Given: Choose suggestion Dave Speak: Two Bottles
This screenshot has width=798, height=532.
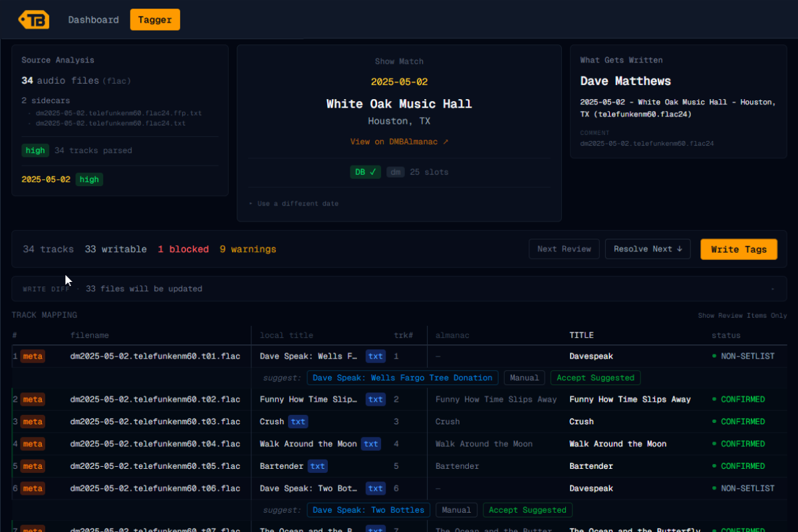Looking at the screenshot, I should pos(368,510).
